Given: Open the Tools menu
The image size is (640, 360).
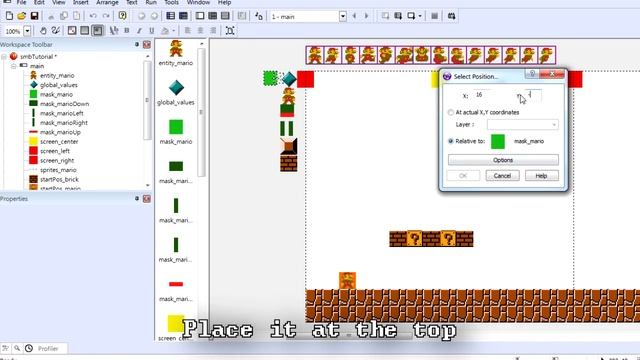Looking at the screenshot, I should (171, 2).
